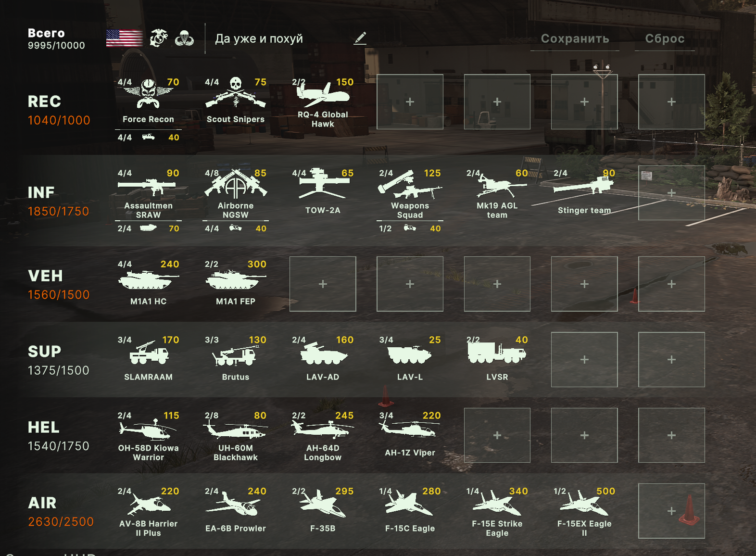The width and height of the screenshot is (756, 556).
Task: Click the Сохранить save button
Action: (575, 38)
